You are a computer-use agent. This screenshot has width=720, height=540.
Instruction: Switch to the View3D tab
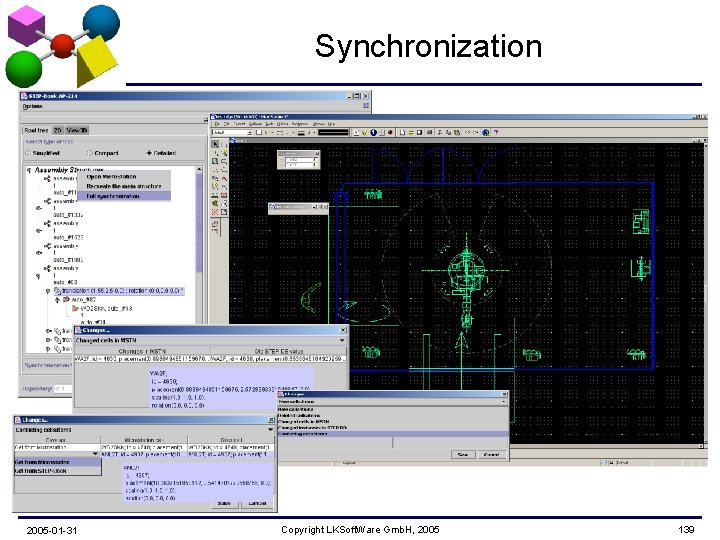tap(77, 130)
